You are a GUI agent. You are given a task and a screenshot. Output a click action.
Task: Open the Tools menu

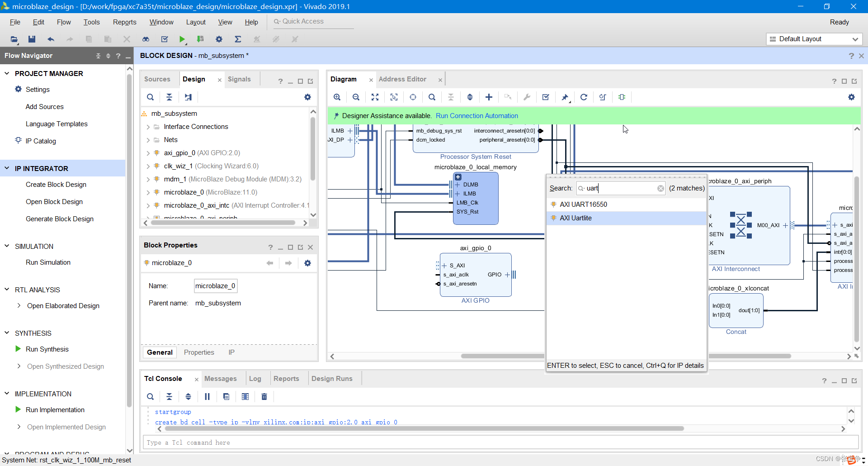[x=91, y=22]
